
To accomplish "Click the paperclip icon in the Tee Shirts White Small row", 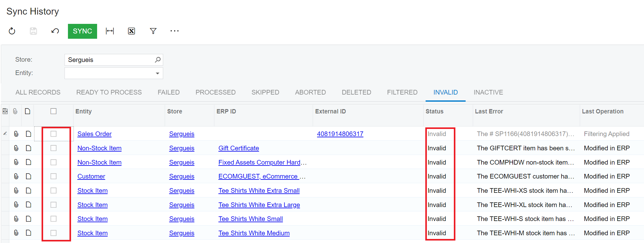I will 16,219.
